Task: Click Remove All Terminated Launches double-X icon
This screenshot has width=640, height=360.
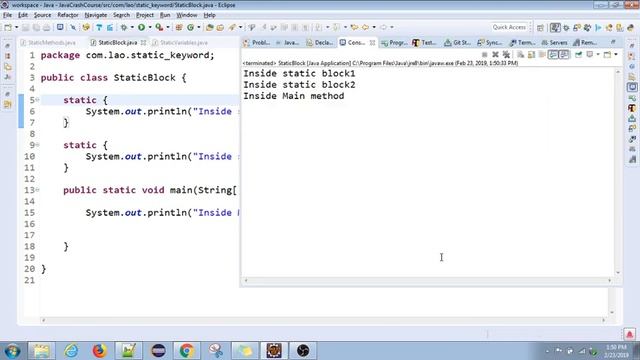Action: point(506,54)
